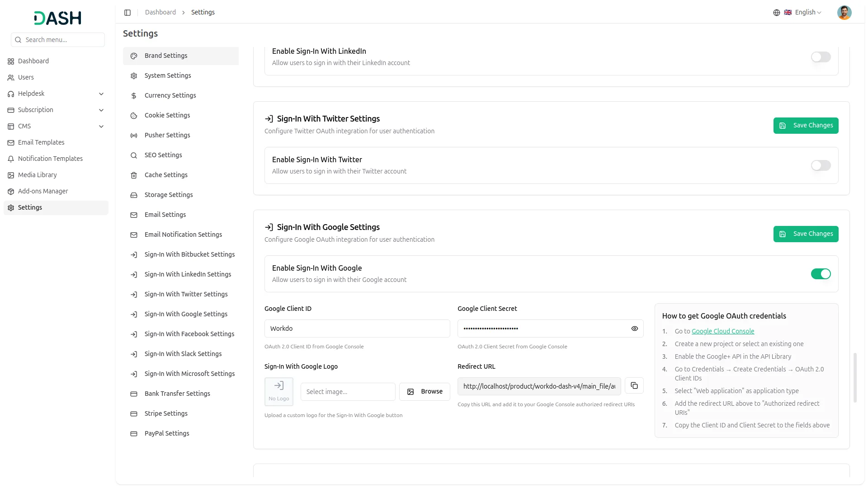
Task: Open Sign-In With Facebook Settings tab
Action: (x=181, y=334)
